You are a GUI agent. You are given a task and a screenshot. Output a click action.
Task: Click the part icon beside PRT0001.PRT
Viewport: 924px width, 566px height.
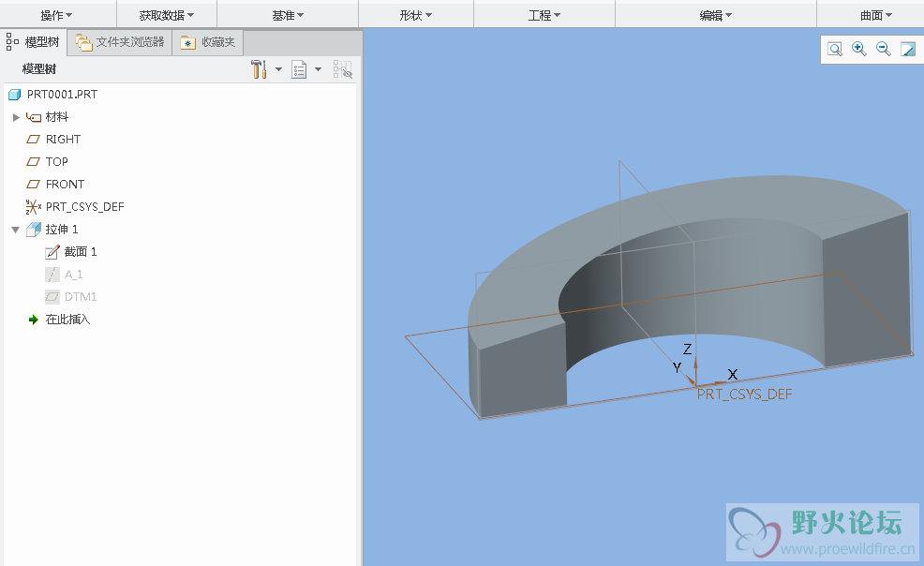tap(15, 95)
